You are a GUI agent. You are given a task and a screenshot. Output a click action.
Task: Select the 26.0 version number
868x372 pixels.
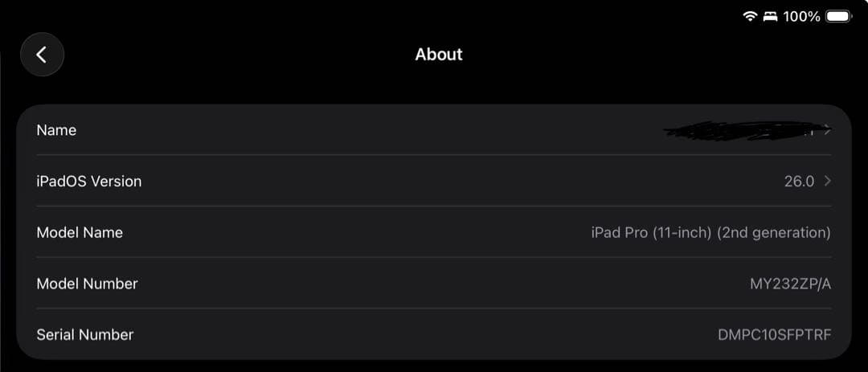[799, 182]
